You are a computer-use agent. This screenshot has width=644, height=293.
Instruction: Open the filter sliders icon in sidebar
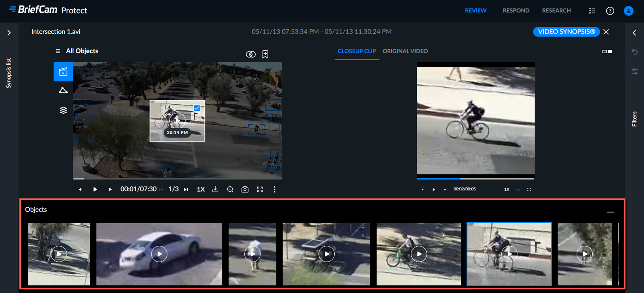click(634, 71)
